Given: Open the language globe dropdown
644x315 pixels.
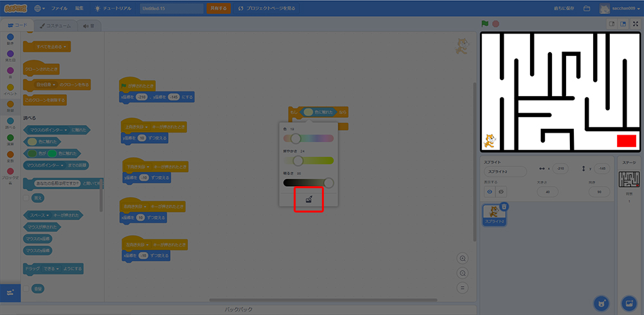Looking at the screenshot, I should (x=40, y=8).
